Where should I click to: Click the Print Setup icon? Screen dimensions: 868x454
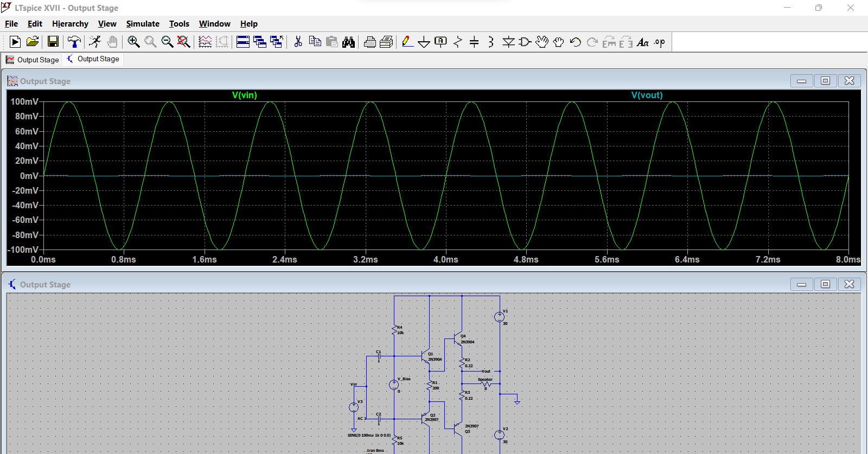coord(387,42)
